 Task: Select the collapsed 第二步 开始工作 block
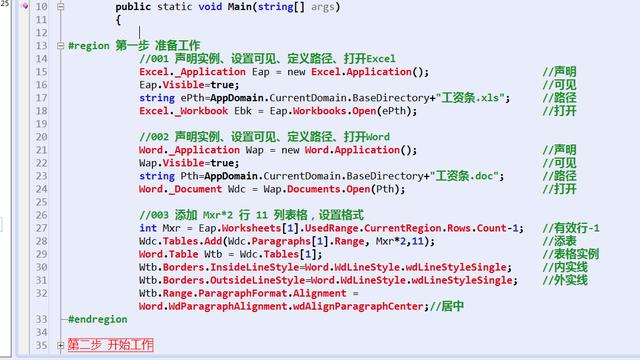[x=110, y=345]
